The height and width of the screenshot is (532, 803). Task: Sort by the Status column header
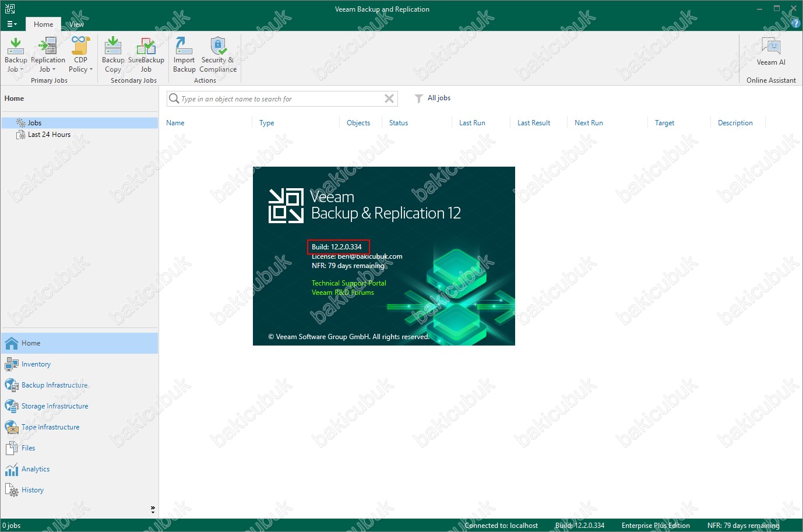pyautogui.click(x=399, y=123)
